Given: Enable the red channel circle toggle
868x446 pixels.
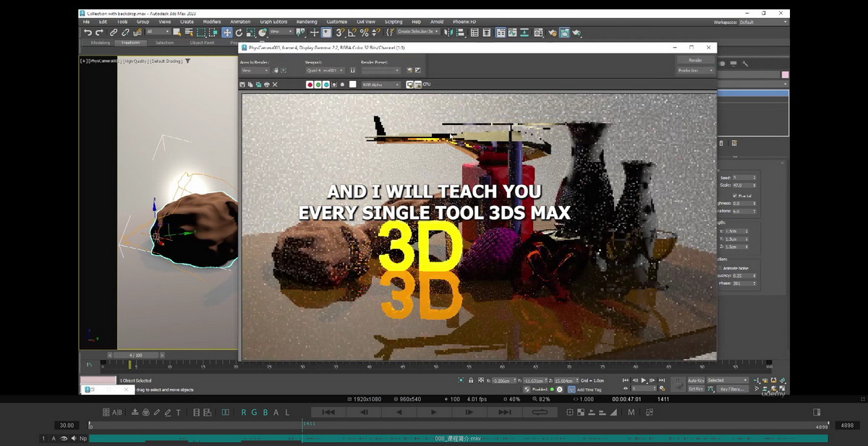Looking at the screenshot, I should click(310, 85).
